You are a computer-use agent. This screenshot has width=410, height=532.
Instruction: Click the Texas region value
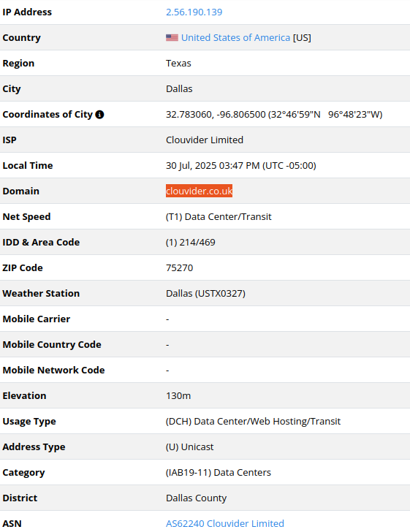click(x=178, y=64)
